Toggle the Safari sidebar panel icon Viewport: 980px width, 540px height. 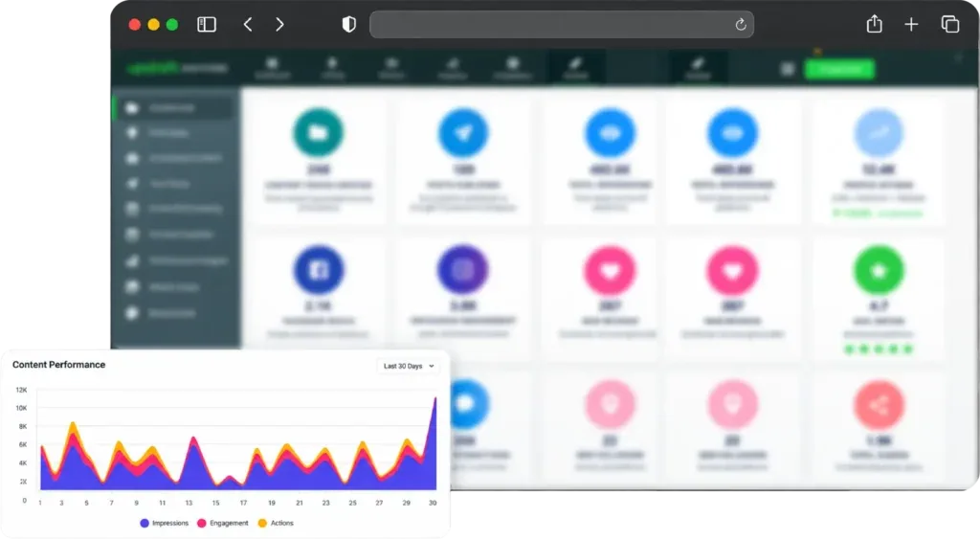207,24
